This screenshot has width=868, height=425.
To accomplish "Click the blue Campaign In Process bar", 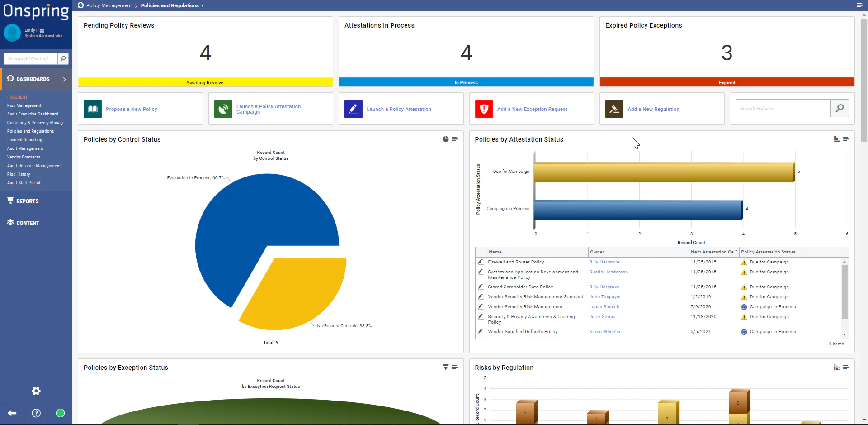I will (x=638, y=209).
